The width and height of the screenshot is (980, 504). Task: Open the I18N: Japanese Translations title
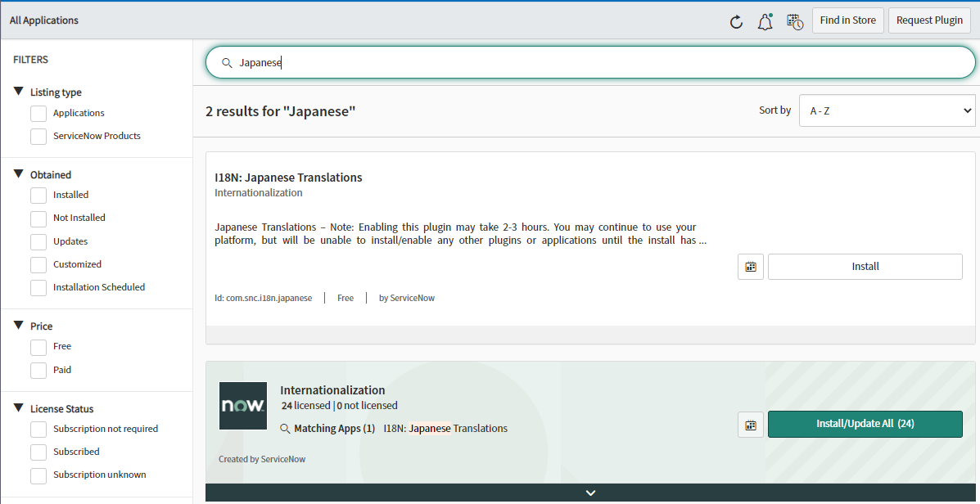tap(288, 178)
